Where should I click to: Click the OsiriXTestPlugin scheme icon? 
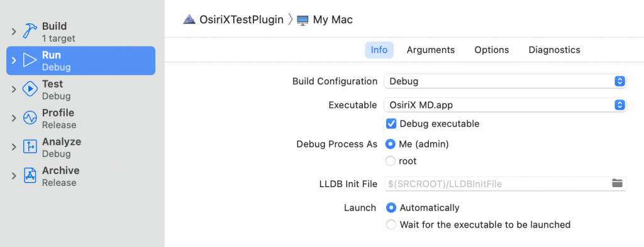[189, 20]
